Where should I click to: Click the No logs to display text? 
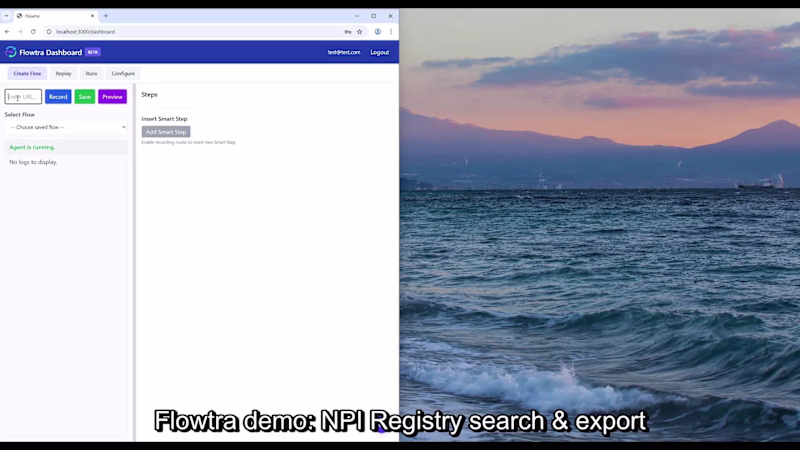tap(33, 162)
